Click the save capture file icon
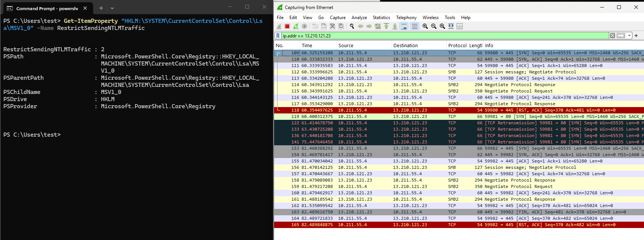This screenshot has width=644, height=240. [324, 26]
